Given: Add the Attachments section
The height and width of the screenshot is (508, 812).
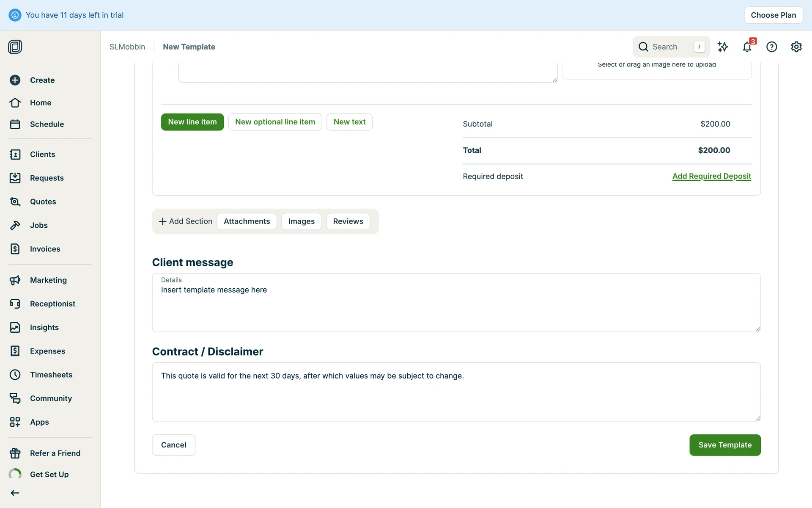Looking at the screenshot, I should point(247,221).
